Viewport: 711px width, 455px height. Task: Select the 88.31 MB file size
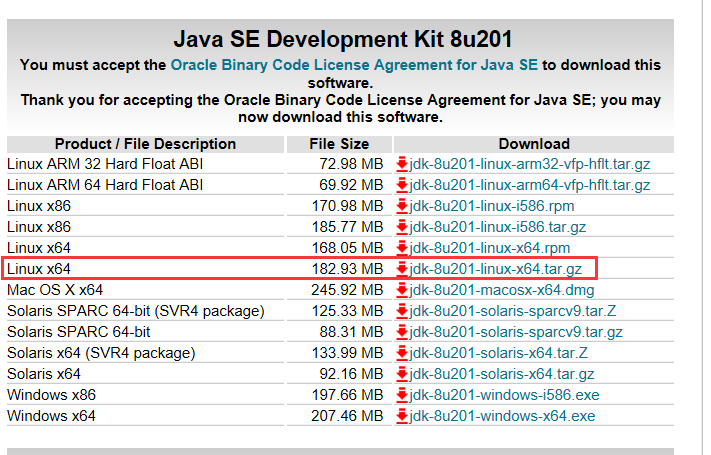tap(351, 332)
